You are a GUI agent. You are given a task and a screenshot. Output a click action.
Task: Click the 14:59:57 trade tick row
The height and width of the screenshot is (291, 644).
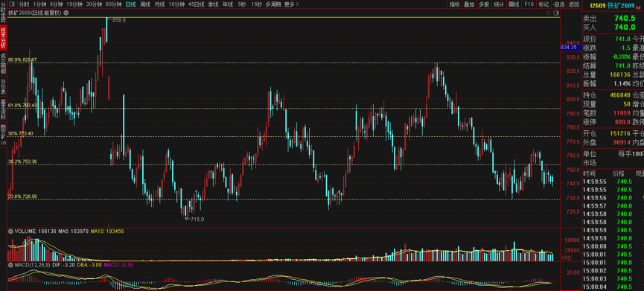point(613,205)
